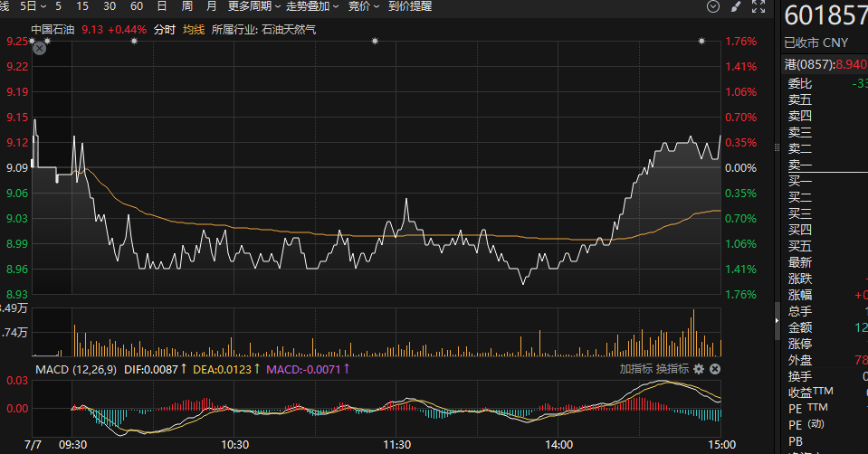Toggle the 分时 line legend
Image resolution: width=868 pixels, height=454 pixels.
(165, 29)
